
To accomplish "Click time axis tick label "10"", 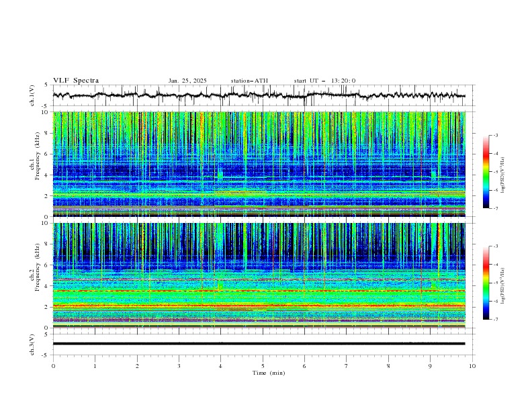I will 472,366.
